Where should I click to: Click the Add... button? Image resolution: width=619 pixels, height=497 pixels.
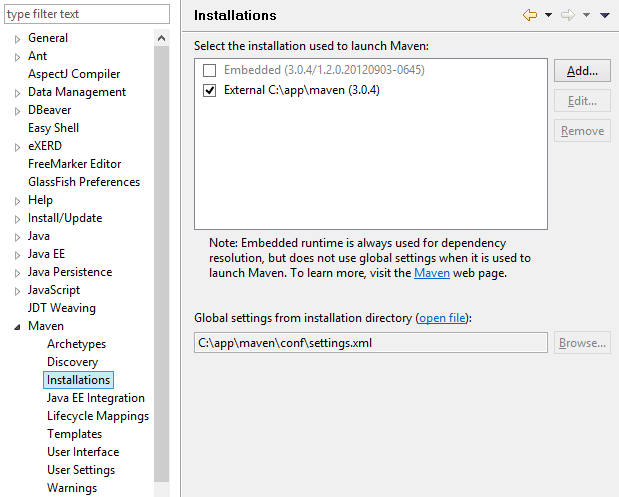click(582, 71)
